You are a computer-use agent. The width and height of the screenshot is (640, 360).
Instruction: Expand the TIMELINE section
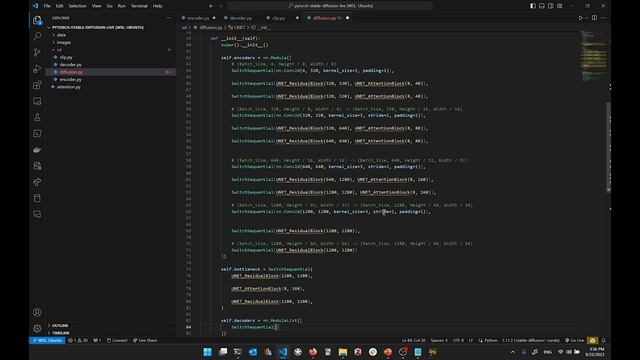click(x=60, y=333)
